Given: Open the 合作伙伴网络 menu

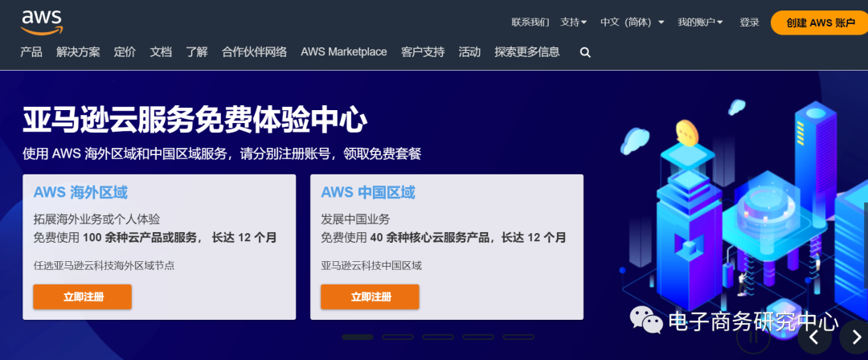Looking at the screenshot, I should [x=254, y=52].
